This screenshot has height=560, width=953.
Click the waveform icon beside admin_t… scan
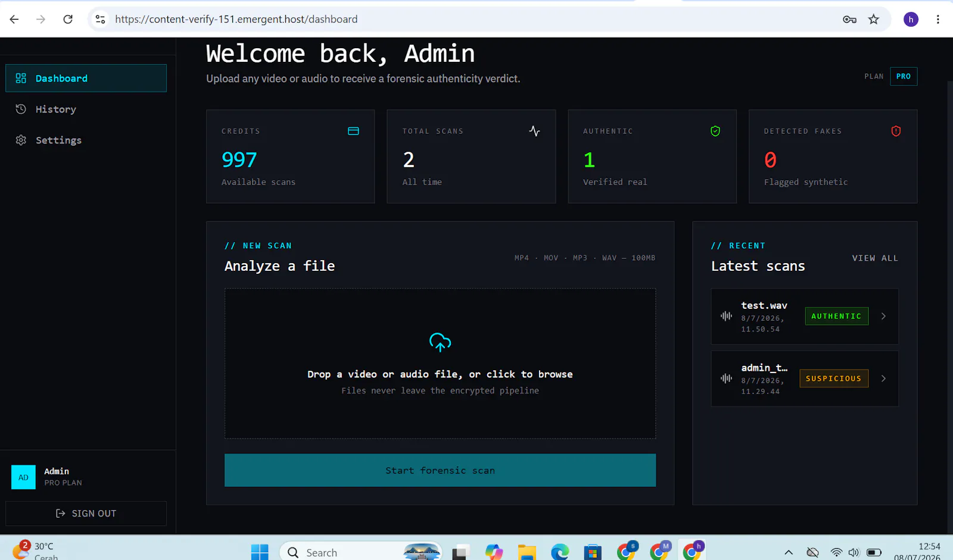726,378
